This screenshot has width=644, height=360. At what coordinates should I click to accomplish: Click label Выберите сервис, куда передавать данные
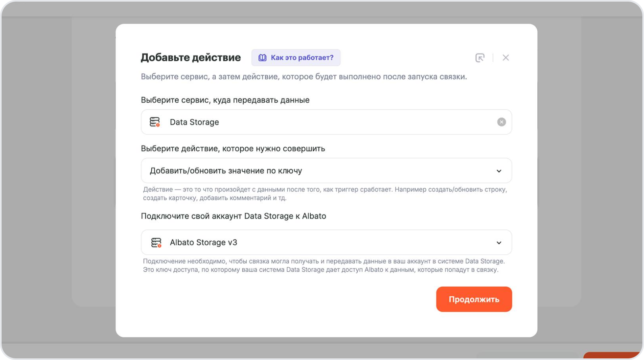[225, 100]
